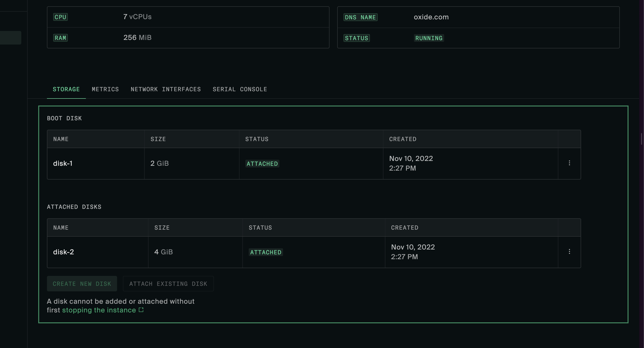Open the Metrics tab
This screenshot has height=348, width=644.
(x=105, y=89)
